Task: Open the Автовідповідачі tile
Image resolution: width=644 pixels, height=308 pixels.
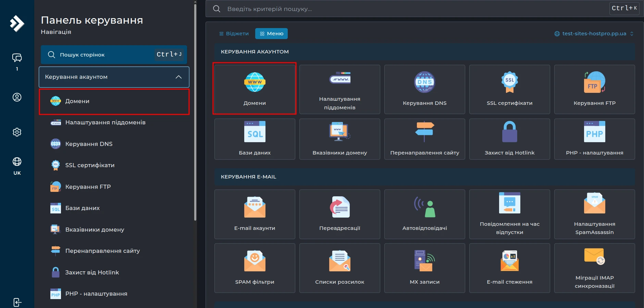Action: [x=424, y=214]
